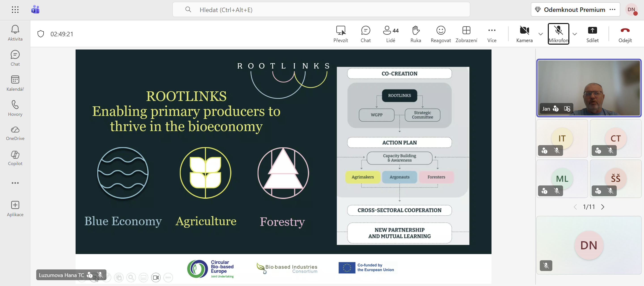The width and height of the screenshot is (644, 286).
Task: Open Zobrazení view layout menu
Action: 466,34
